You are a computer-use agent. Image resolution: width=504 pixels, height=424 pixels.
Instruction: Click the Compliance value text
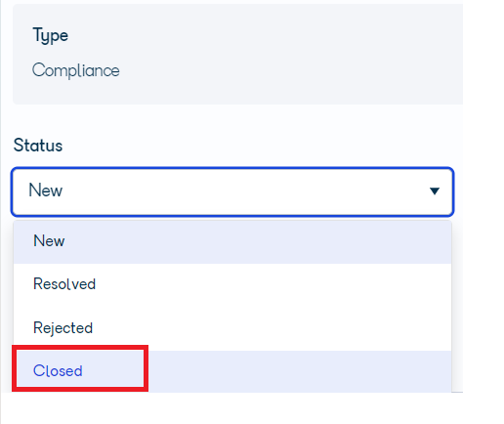click(76, 70)
